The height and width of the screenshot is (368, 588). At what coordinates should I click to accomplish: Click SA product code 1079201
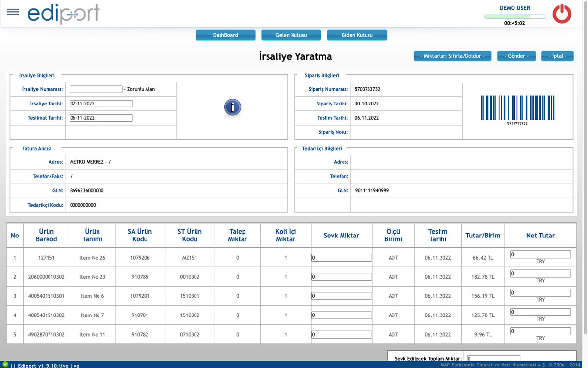(140, 296)
